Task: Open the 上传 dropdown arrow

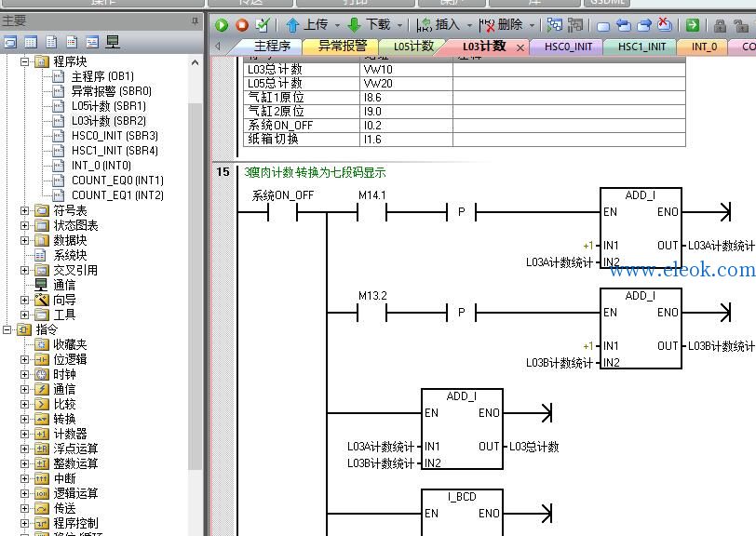Action: click(337, 25)
